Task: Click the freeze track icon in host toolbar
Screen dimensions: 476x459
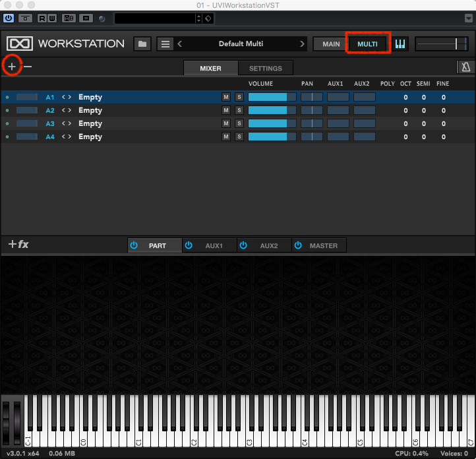Action: tap(25, 18)
